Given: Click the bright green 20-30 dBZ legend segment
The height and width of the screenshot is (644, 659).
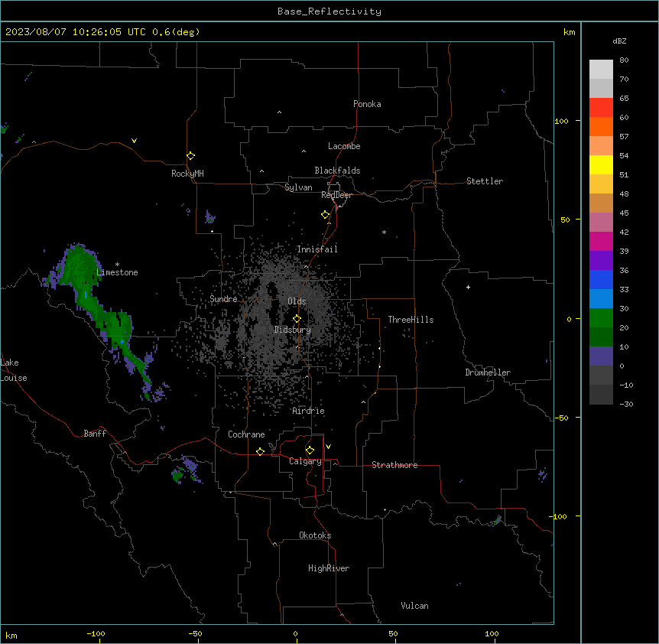Looking at the screenshot, I should (x=601, y=318).
